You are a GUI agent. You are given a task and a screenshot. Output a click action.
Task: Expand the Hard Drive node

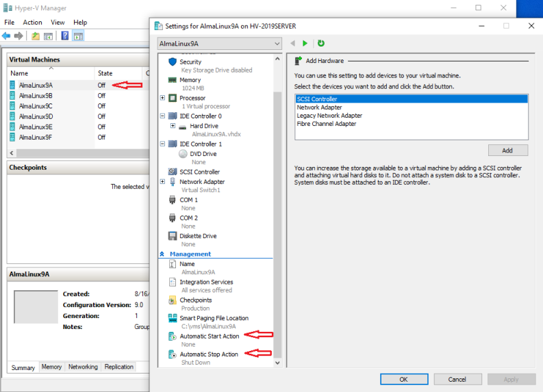173,126
